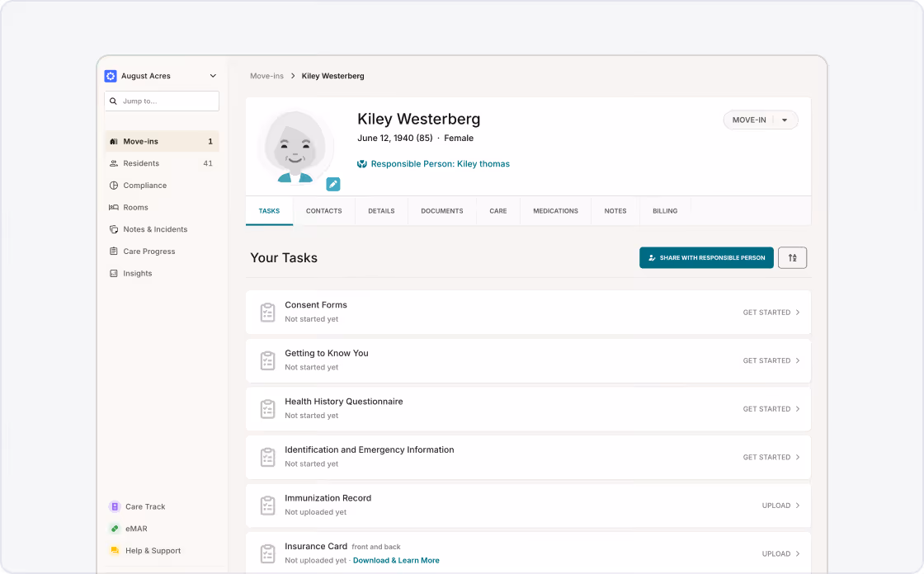Click Upload for Immunization Record
This screenshot has width=924, height=574.
(x=780, y=506)
